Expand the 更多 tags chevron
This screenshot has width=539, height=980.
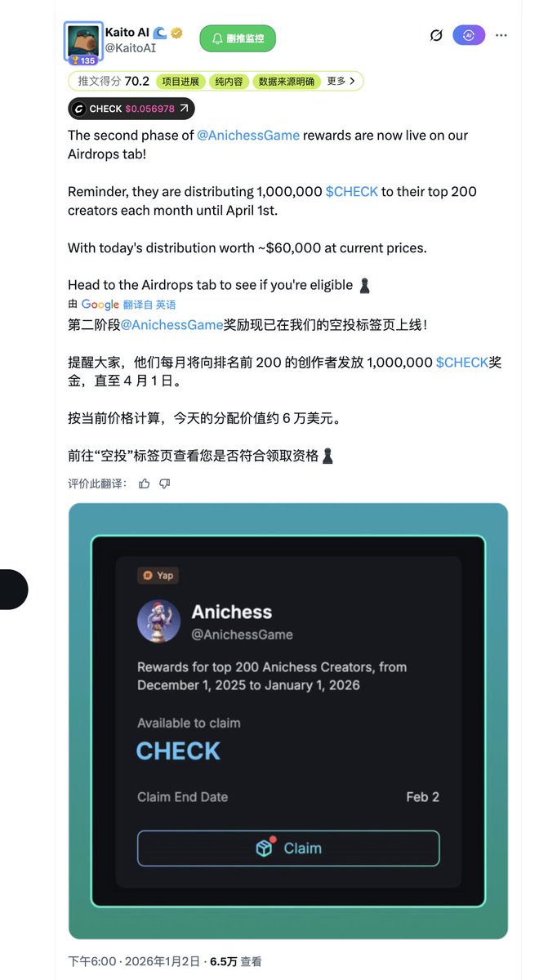[341, 82]
